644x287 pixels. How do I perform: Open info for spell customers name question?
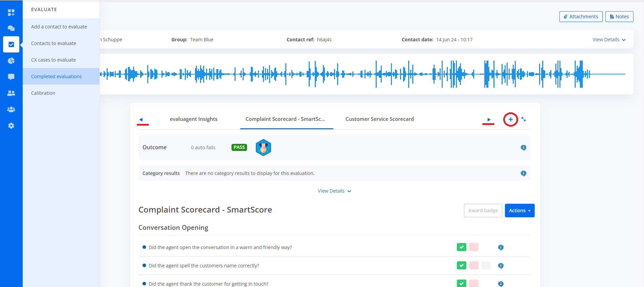click(x=501, y=266)
